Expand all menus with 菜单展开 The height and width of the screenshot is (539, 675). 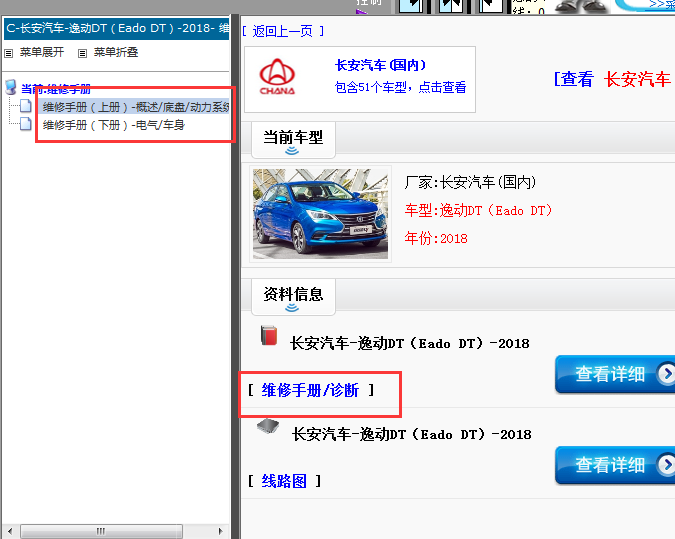pyautogui.click(x=42, y=52)
